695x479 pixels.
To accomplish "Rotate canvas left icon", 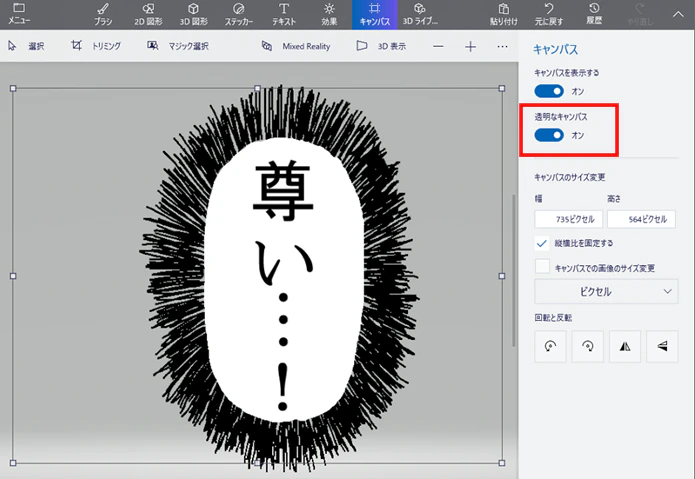I will coord(550,346).
